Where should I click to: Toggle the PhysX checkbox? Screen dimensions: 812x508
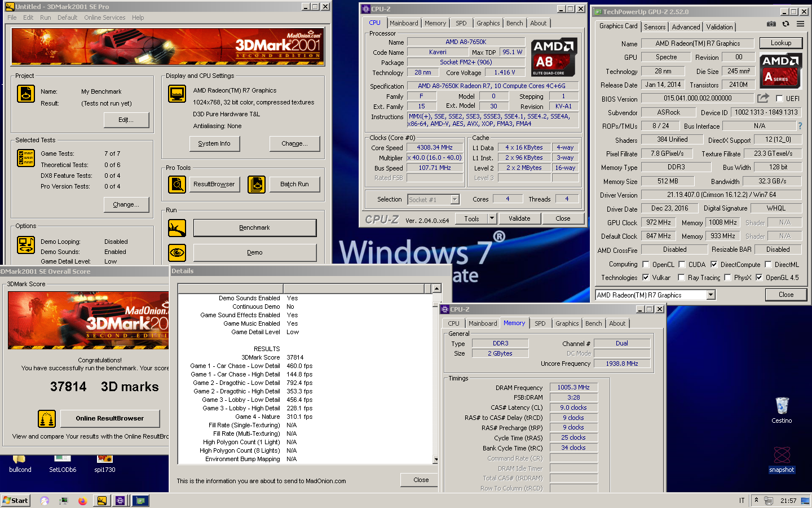(x=727, y=277)
